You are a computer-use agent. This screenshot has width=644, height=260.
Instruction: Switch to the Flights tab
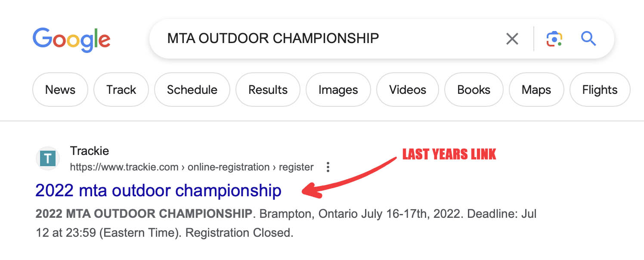click(600, 90)
